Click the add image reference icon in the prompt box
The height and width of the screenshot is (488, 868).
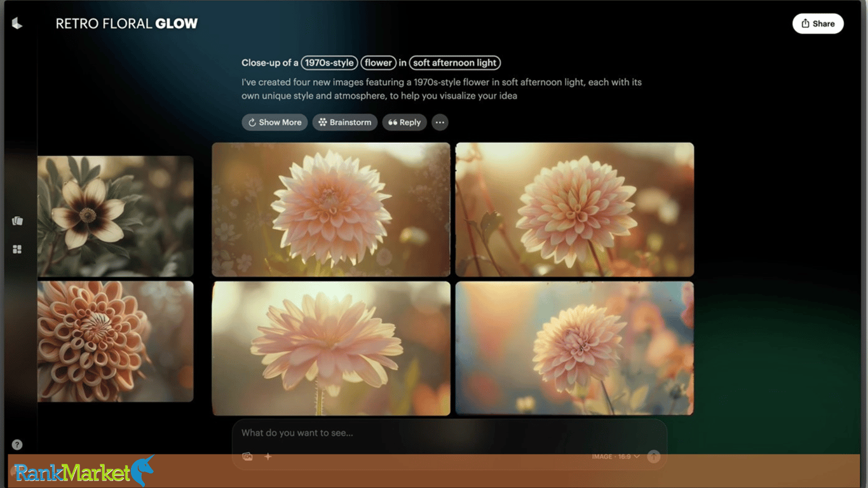247,456
